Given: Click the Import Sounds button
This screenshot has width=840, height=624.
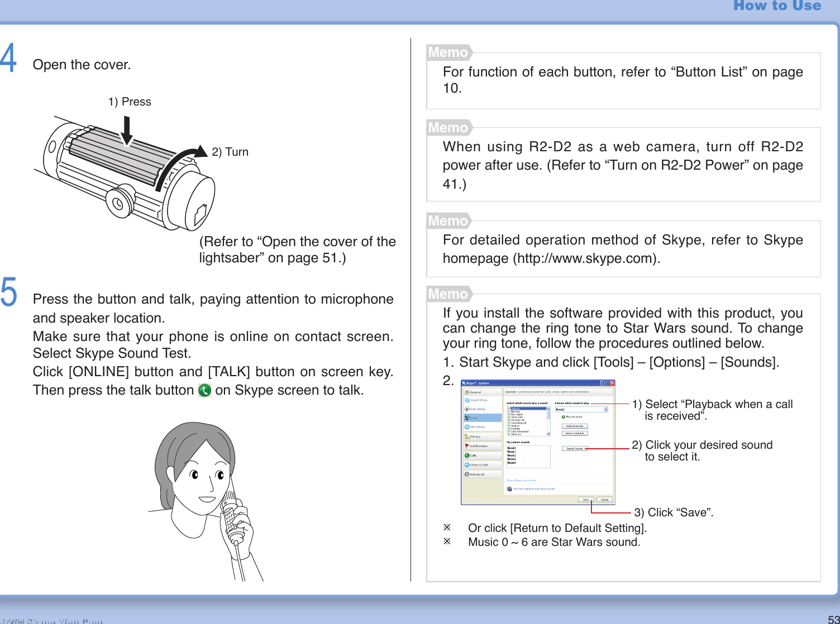Looking at the screenshot, I should point(575,449).
